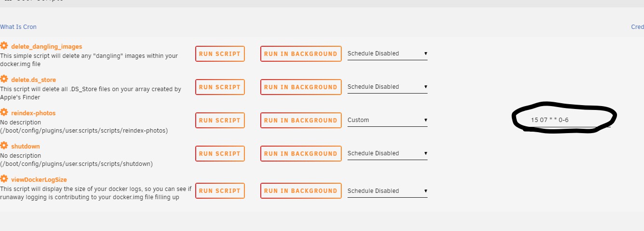Image resolution: width=644 pixels, height=231 pixels.
Task: Open the What Is Cron link
Action: [x=18, y=27]
